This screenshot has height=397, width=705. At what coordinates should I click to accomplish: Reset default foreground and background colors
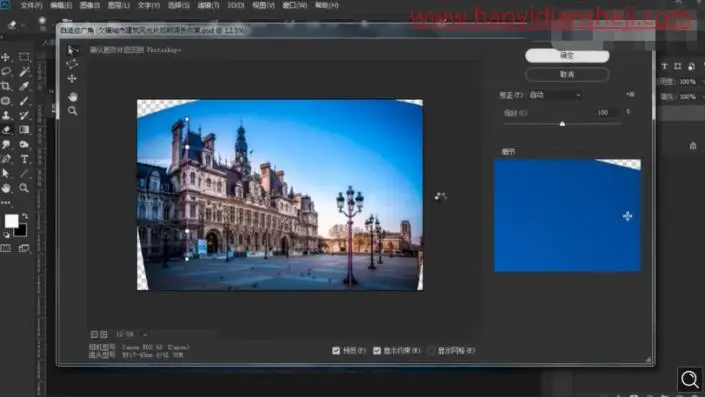click(x=6, y=235)
